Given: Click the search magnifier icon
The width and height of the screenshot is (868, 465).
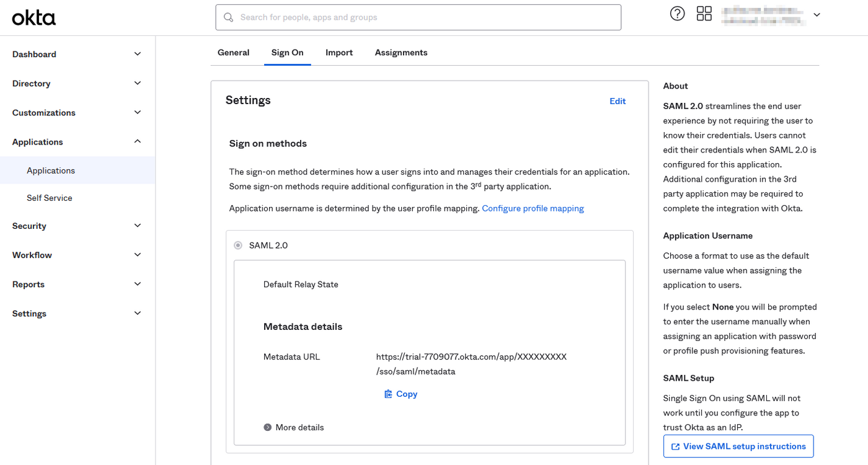Looking at the screenshot, I should [229, 17].
